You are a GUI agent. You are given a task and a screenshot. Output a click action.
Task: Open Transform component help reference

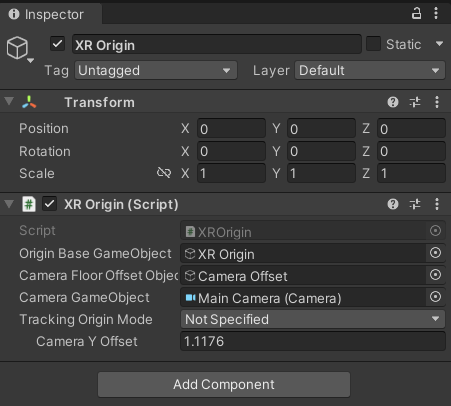click(x=393, y=102)
